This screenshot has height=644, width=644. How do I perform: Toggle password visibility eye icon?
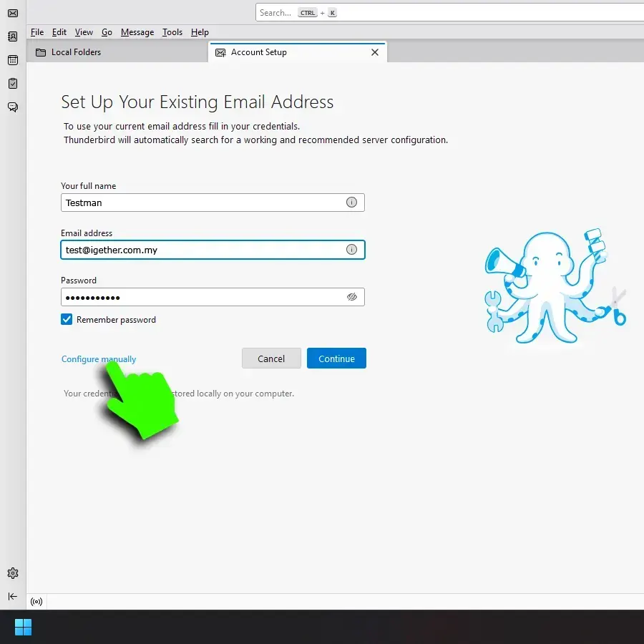click(x=351, y=297)
